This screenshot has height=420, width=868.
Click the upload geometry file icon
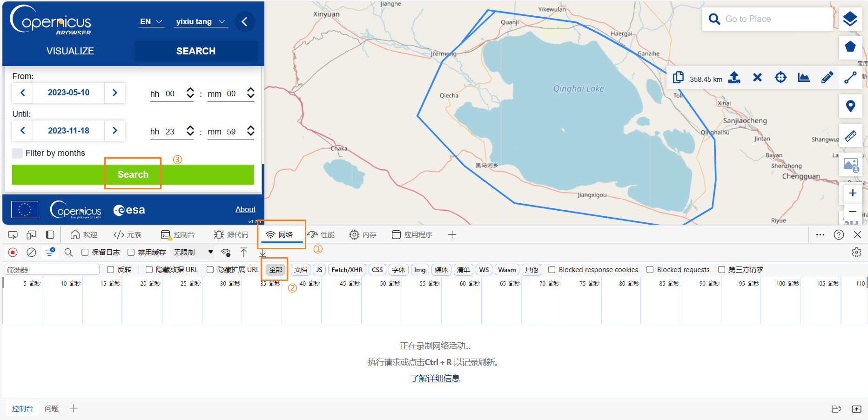734,78
